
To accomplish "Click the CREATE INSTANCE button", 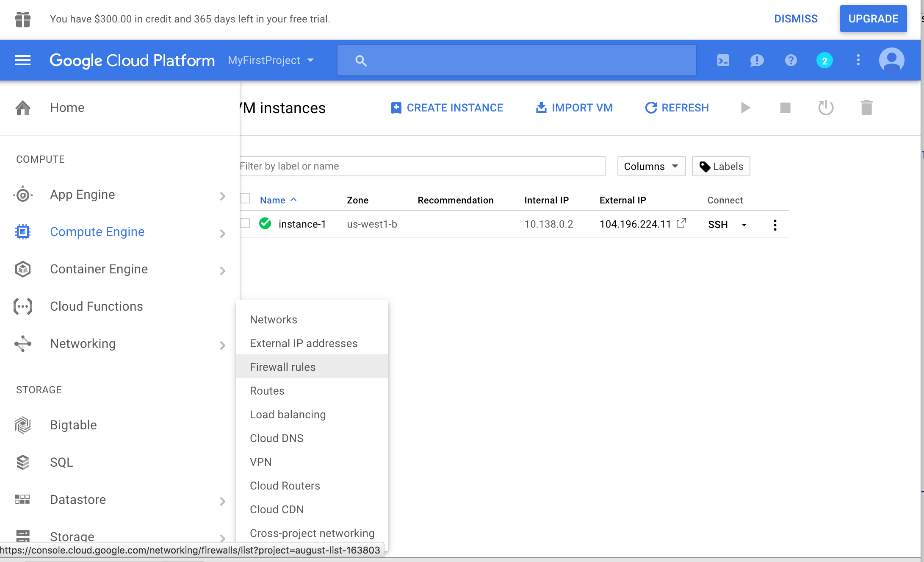I will 447,108.
